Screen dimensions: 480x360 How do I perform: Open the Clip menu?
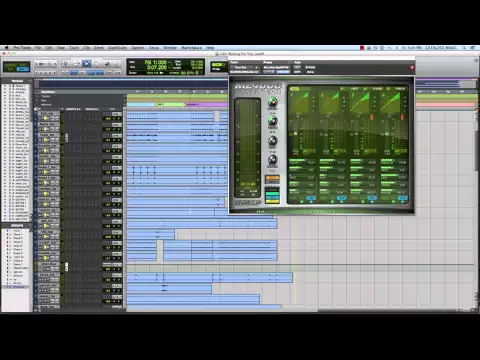(x=86, y=48)
